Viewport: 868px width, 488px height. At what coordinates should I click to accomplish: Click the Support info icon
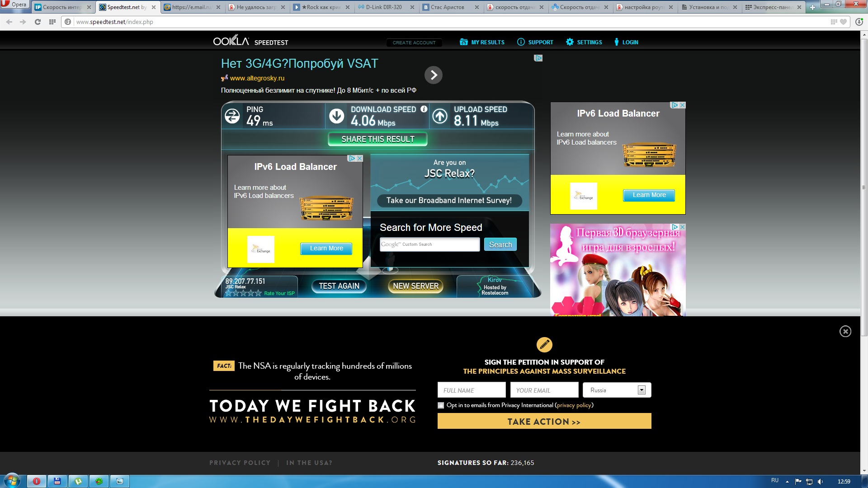click(521, 42)
